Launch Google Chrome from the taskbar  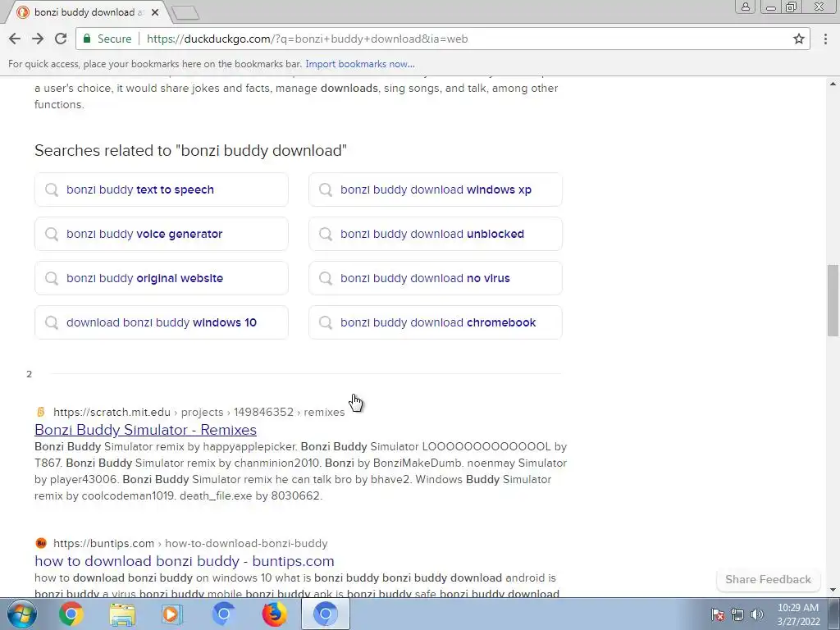click(x=71, y=614)
